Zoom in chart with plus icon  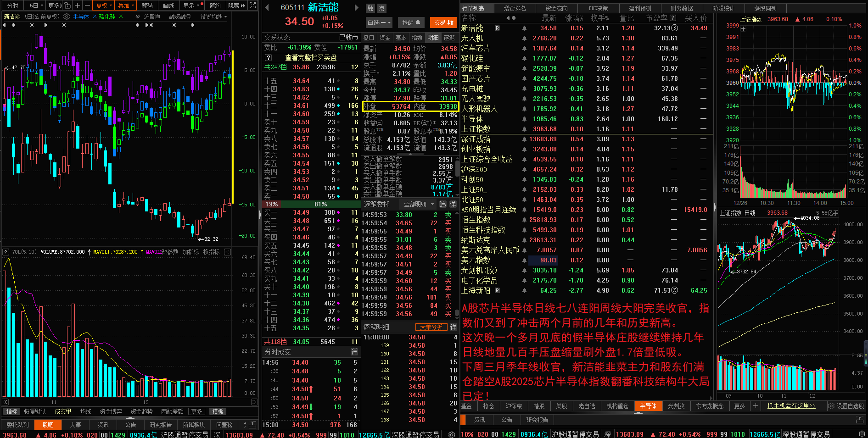coord(77,6)
